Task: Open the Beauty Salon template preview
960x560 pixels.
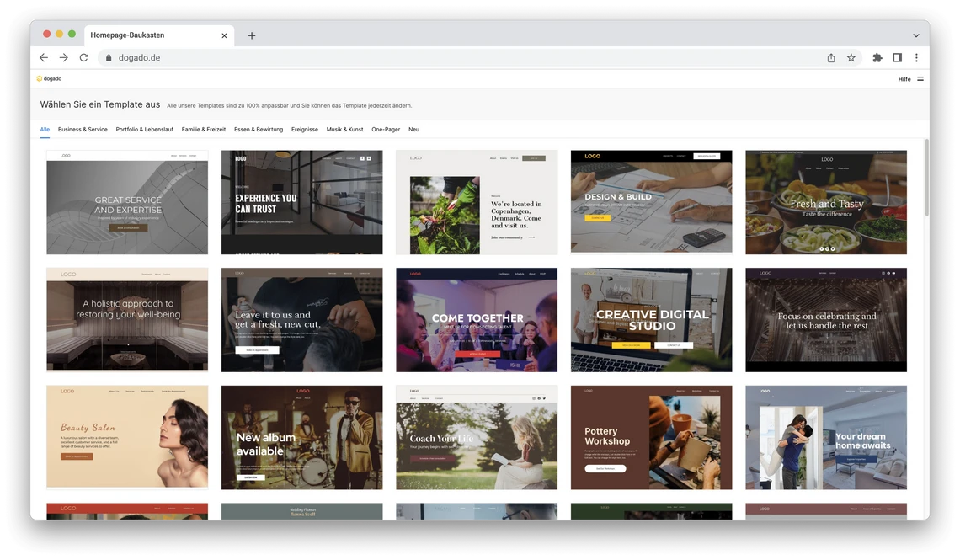Action: [126, 436]
